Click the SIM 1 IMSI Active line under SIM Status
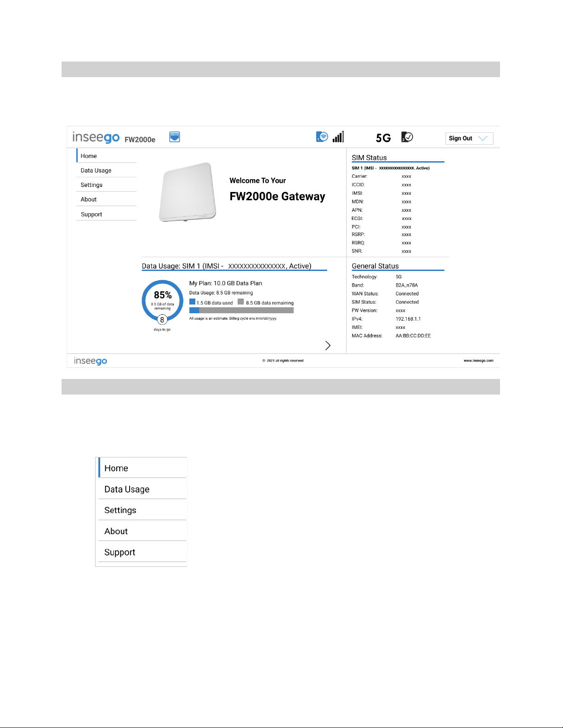Screen dimensions: 563x728 click(x=391, y=168)
